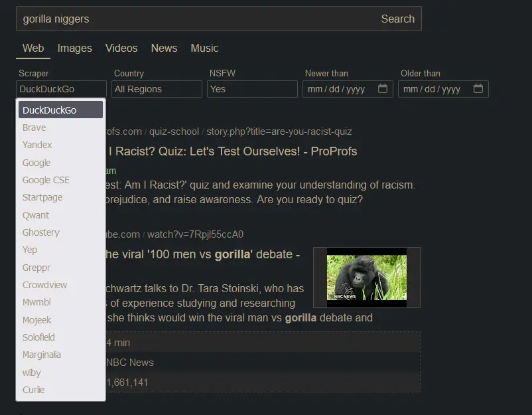
Task: Select Qwant as scraper
Action: (x=61, y=214)
